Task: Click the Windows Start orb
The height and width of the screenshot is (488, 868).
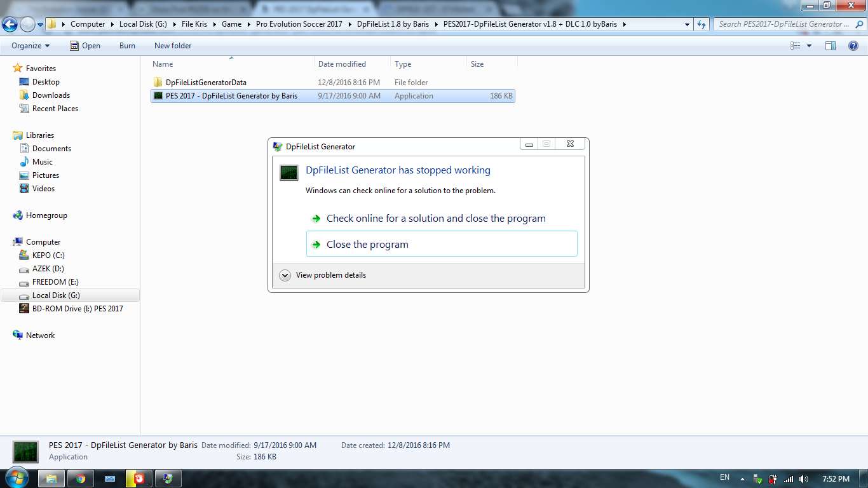Action: pos(16,478)
